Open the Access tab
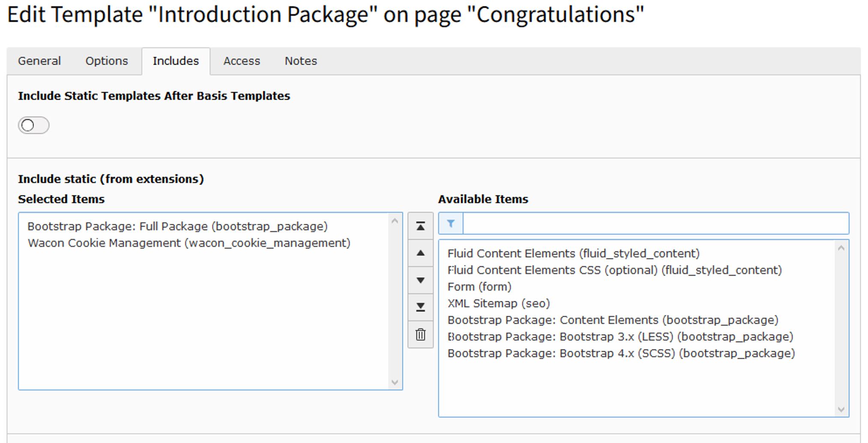Viewport: 868px width, 443px height. tap(242, 61)
